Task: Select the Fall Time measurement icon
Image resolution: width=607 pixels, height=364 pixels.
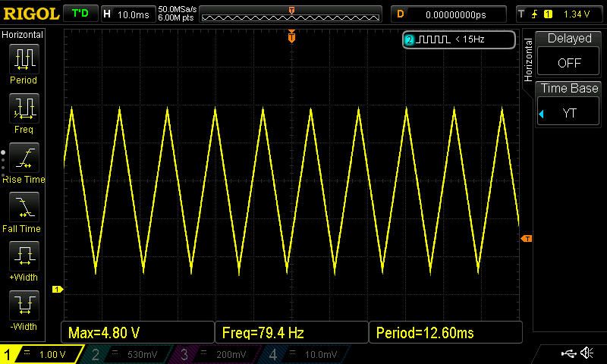Action: click(24, 208)
